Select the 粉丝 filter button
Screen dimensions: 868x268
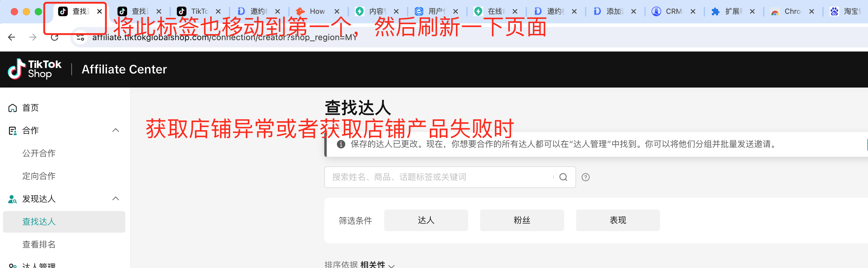click(x=522, y=220)
